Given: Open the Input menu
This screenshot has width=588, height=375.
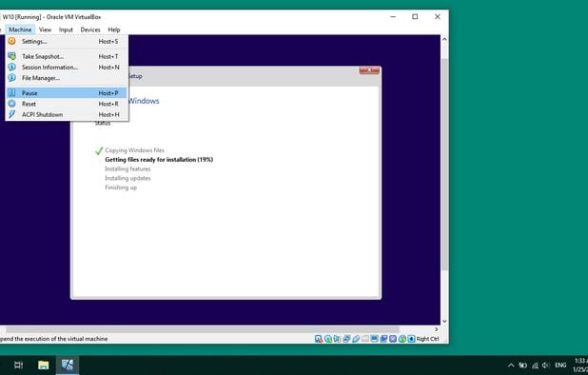Looking at the screenshot, I should pyautogui.click(x=66, y=30).
